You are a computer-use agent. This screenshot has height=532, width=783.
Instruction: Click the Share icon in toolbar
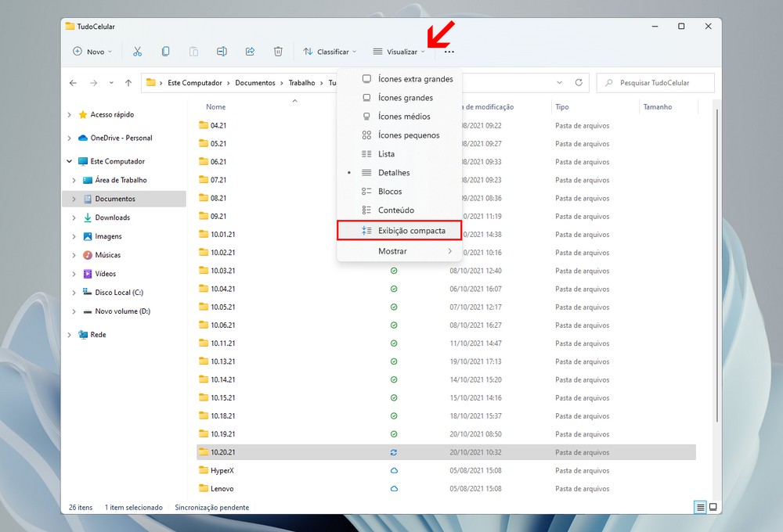pos(251,52)
